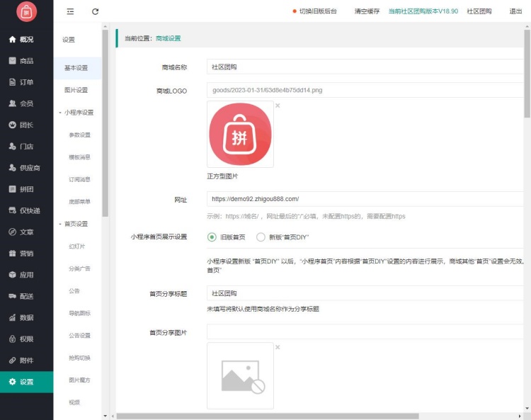The image size is (531, 420).
Task: Open the 底部菜单 submenu item
Action: [79, 202]
